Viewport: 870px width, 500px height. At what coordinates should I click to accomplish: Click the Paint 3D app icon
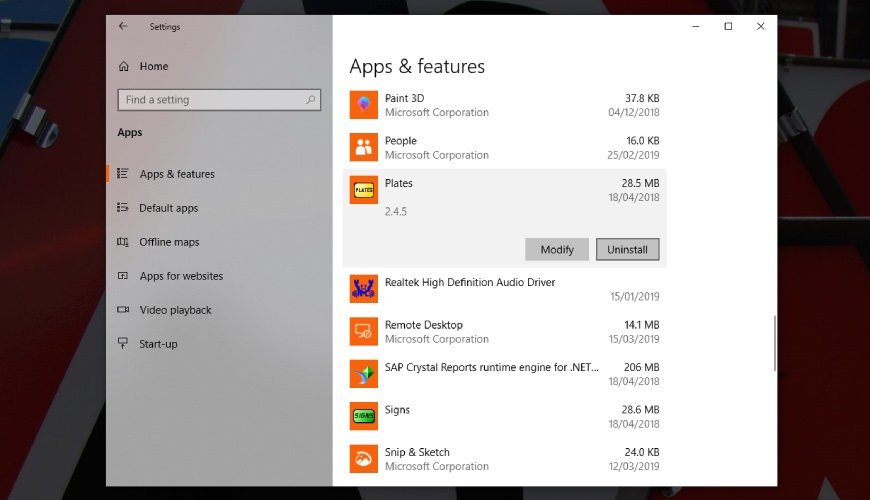(x=363, y=105)
